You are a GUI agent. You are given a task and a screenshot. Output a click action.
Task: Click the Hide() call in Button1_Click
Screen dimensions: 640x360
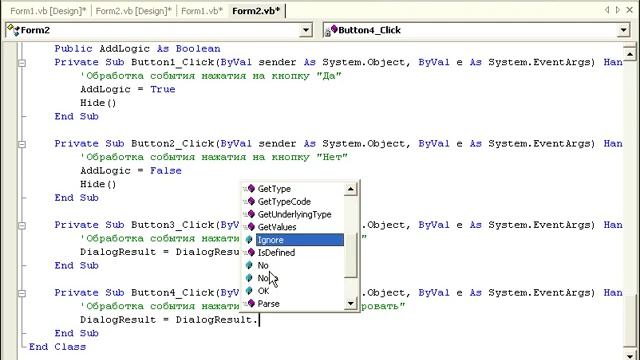click(98, 103)
